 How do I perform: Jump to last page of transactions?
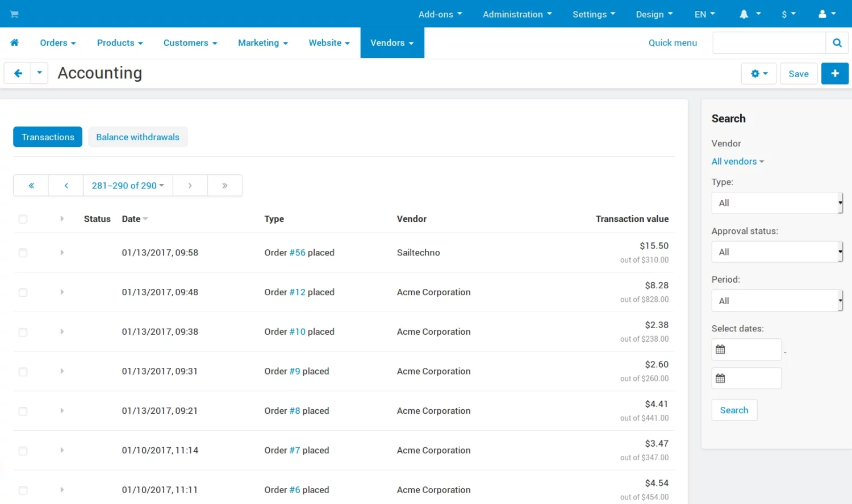(225, 186)
